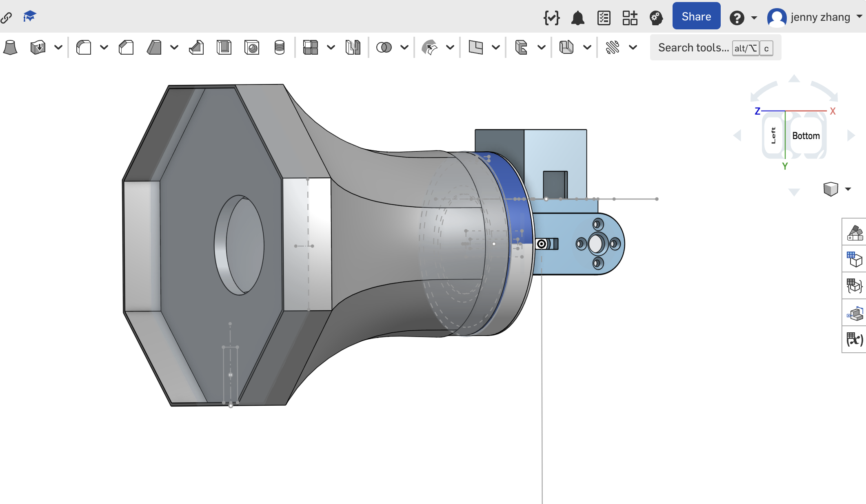This screenshot has width=866, height=504.
Task: Expand the Fillet tool dropdown arrow
Action: point(104,47)
